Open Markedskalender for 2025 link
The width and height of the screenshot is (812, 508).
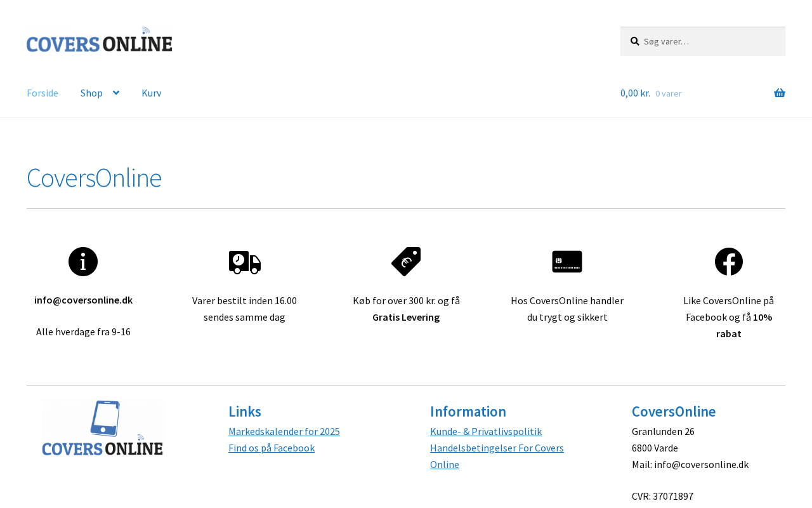pyautogui.click(x=284, y=432)
